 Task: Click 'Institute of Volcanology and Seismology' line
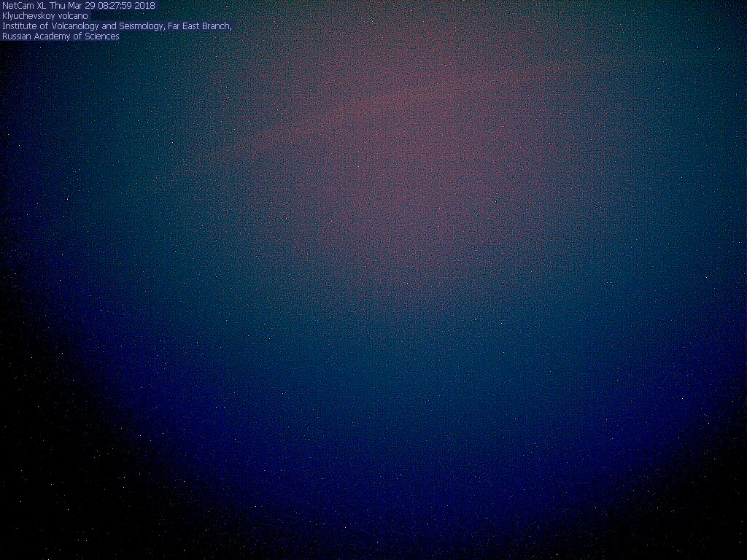pos(117,26)
